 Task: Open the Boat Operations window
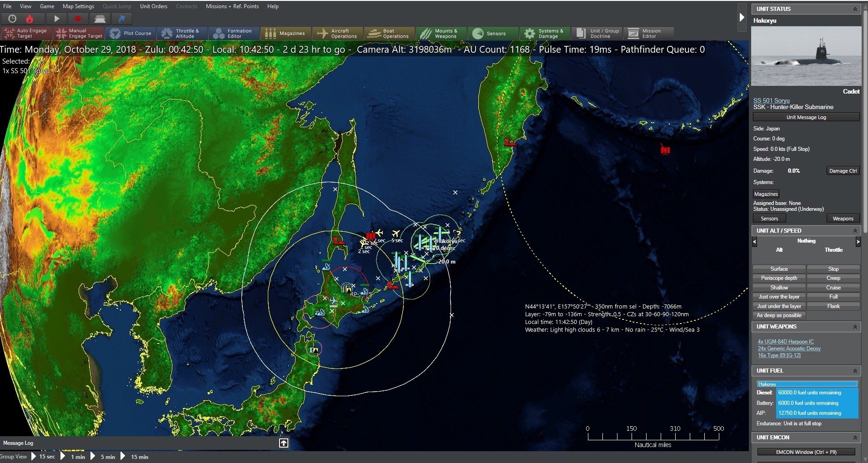tap(389, 33)
